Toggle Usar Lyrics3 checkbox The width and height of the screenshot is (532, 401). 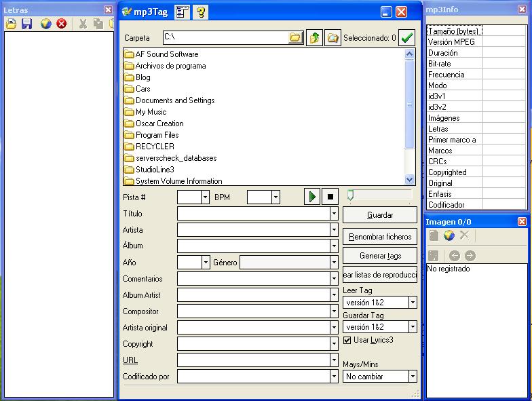click(x=347, y=340)
